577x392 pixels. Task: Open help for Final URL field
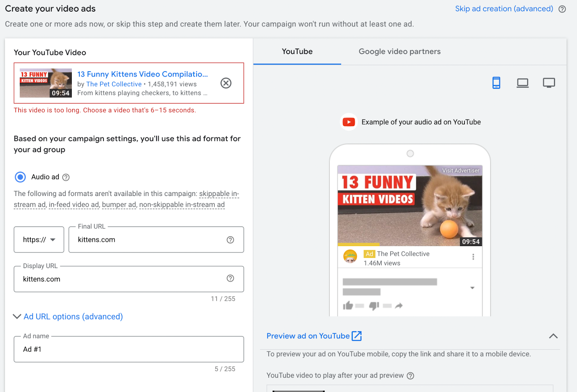click(230, 240)
